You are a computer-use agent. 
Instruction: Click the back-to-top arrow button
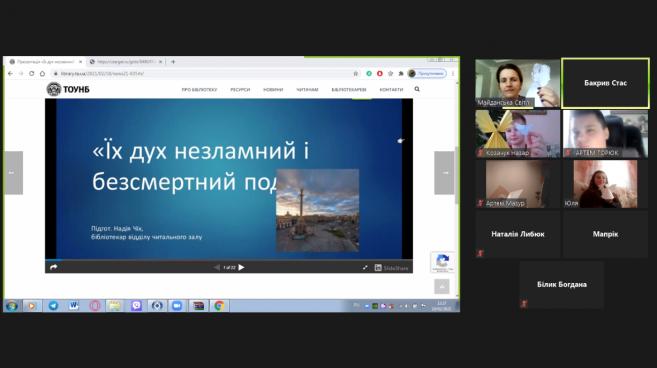point(442,287)
